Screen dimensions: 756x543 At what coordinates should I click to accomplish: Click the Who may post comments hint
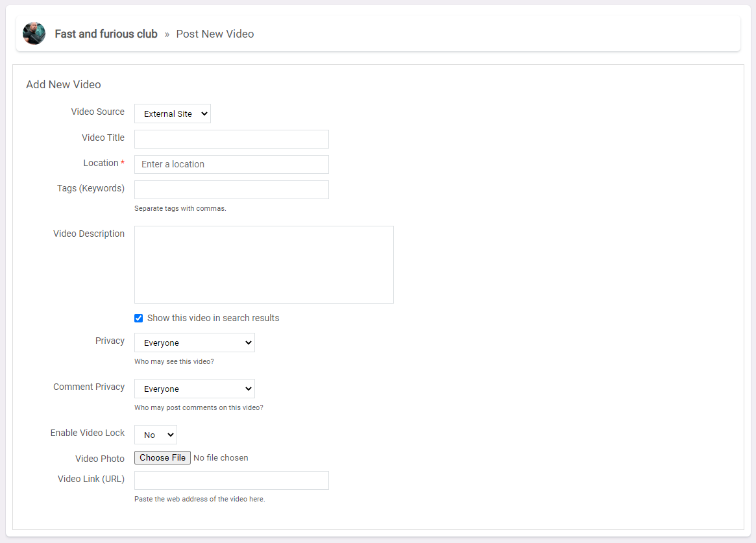coord(199,407)
